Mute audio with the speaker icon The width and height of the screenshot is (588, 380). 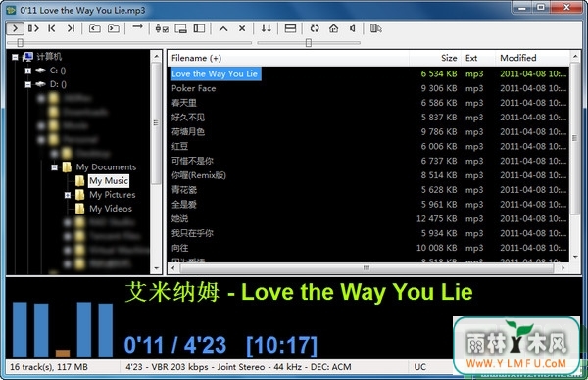[352, 28]
